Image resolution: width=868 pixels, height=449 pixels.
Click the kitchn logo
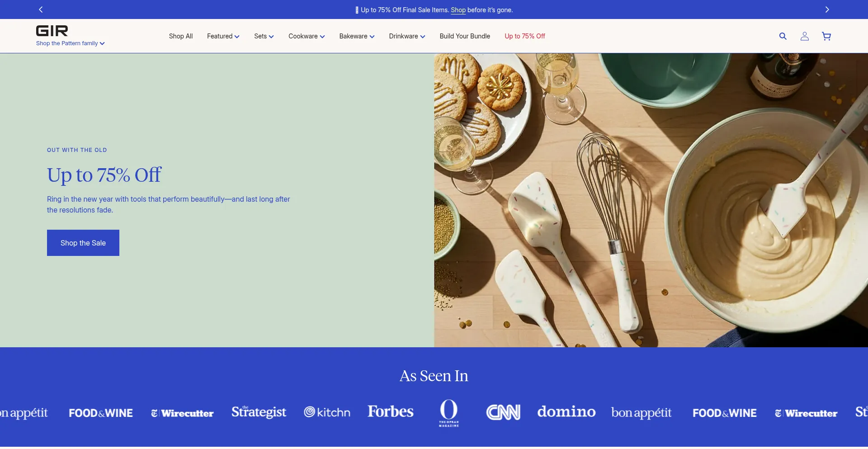(327, 412)
